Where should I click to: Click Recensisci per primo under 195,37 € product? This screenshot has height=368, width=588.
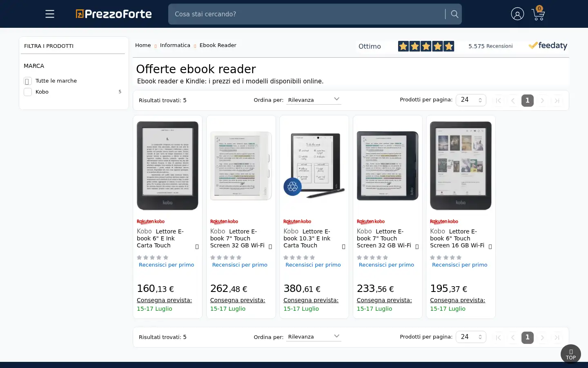[460, 265]
